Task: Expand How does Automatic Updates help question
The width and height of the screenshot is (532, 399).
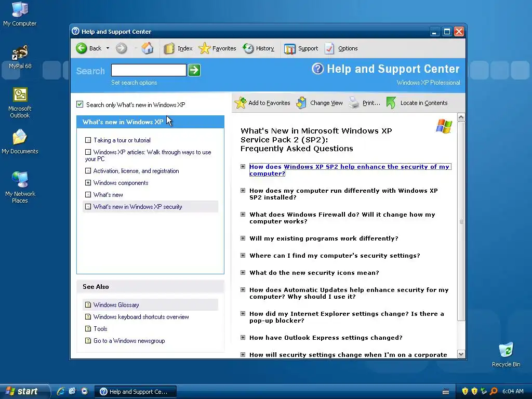Action: (243, 290)
